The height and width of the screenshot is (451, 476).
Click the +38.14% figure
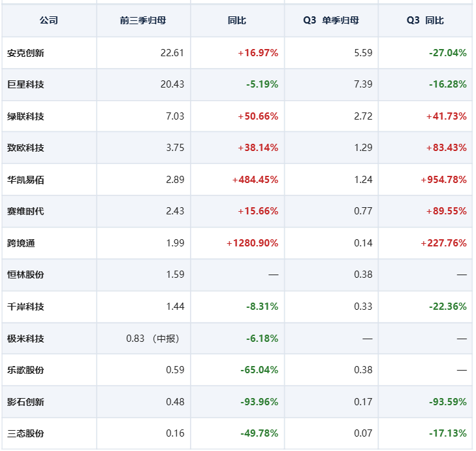258,148
